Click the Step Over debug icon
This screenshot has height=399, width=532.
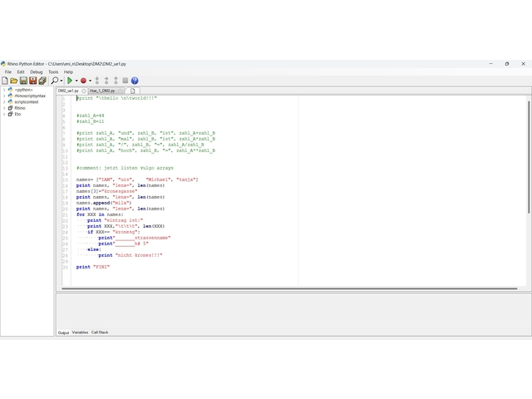pyautogui.click(x=106, y=81)
